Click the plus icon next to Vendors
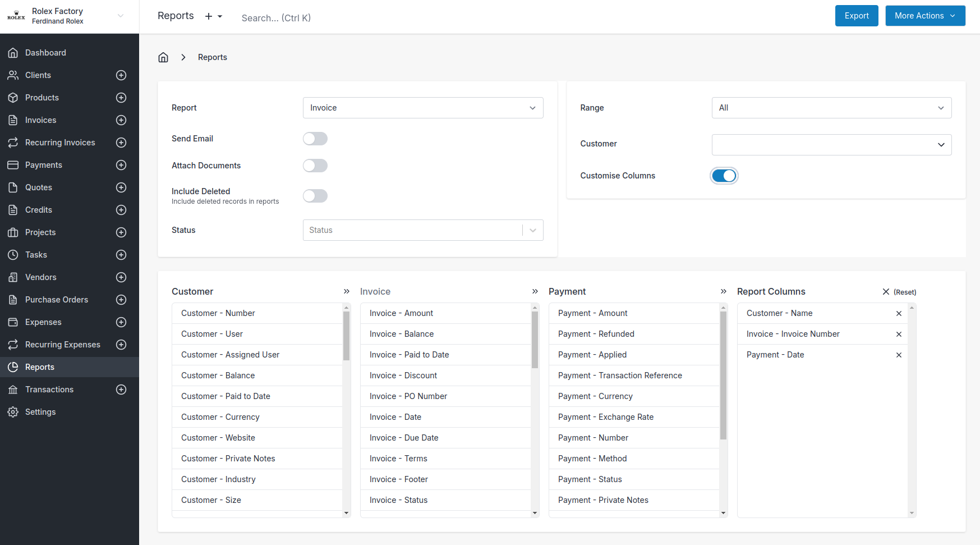980x545 pixels. [121, 277]
